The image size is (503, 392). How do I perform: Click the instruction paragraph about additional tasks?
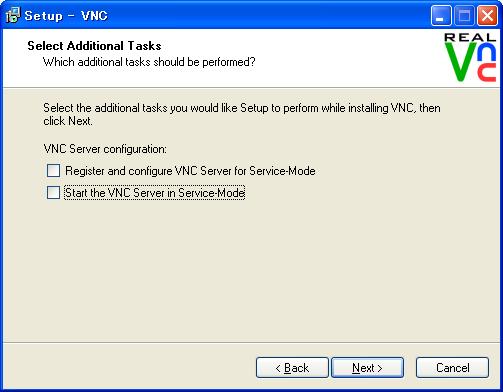coord(242,114)
